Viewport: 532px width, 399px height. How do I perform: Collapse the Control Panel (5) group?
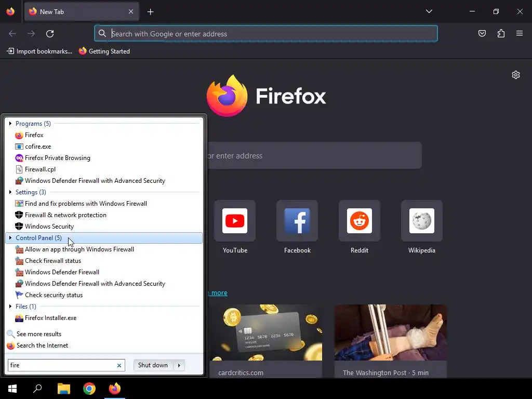10,238
